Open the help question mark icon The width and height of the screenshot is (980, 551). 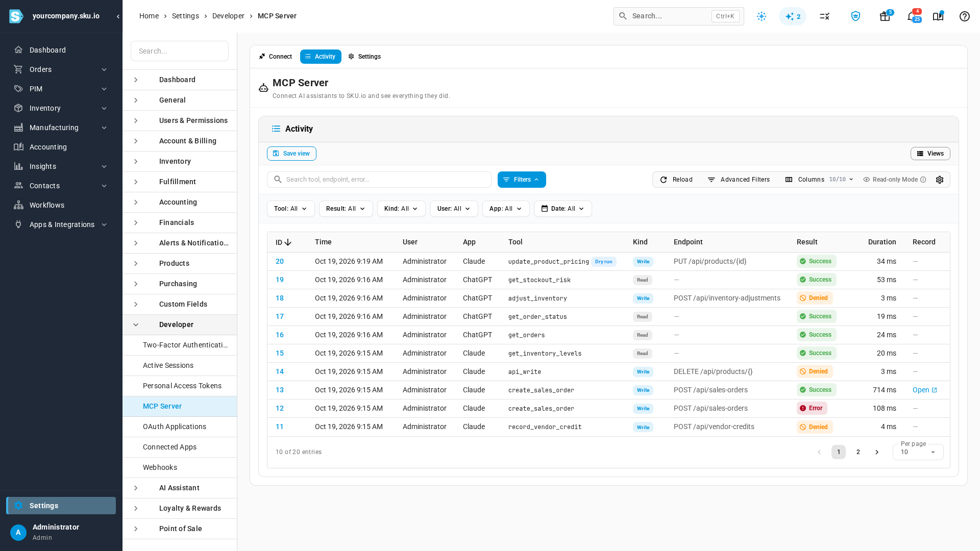point(964,16)
